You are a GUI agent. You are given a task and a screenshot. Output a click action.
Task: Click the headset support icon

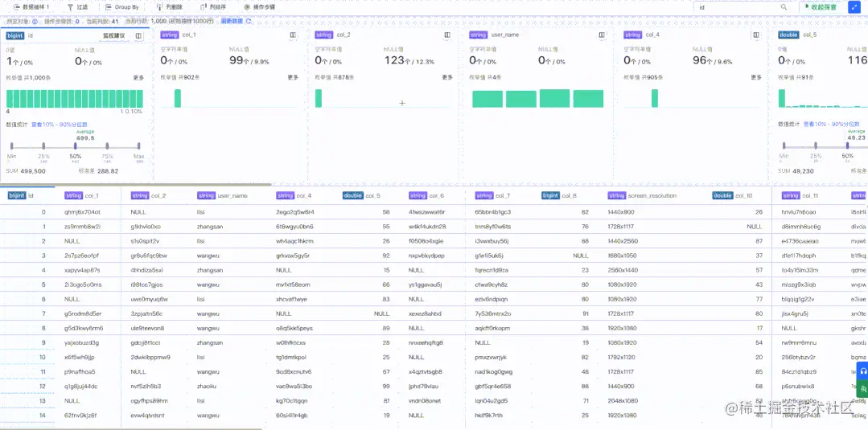pos(862,371)
